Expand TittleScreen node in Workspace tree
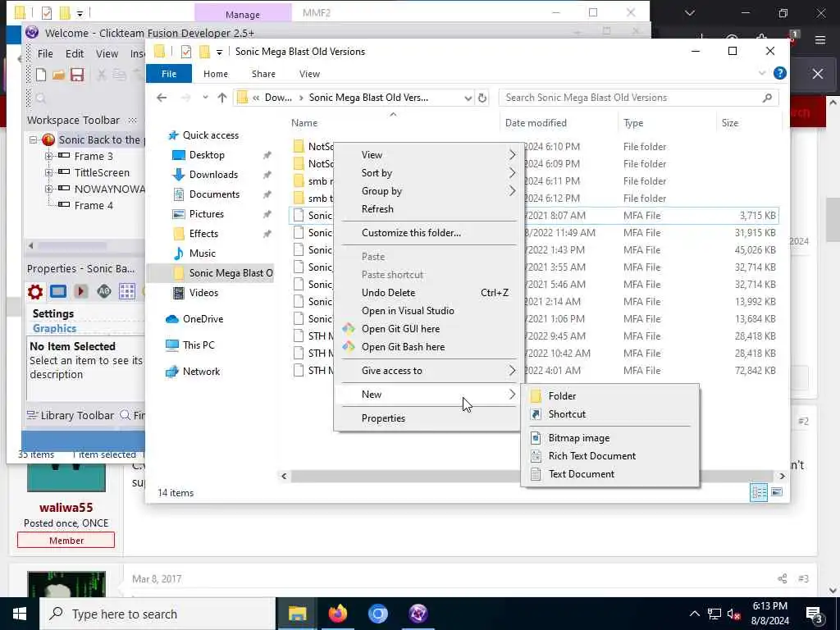The height and width of the screenshot is (630, 840). pyautogui.click(x=48, y=172)
